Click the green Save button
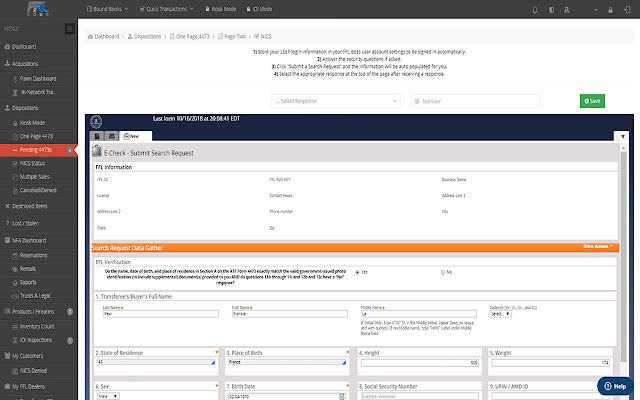This screenshot has height=400, width=640. click(592, 101)
